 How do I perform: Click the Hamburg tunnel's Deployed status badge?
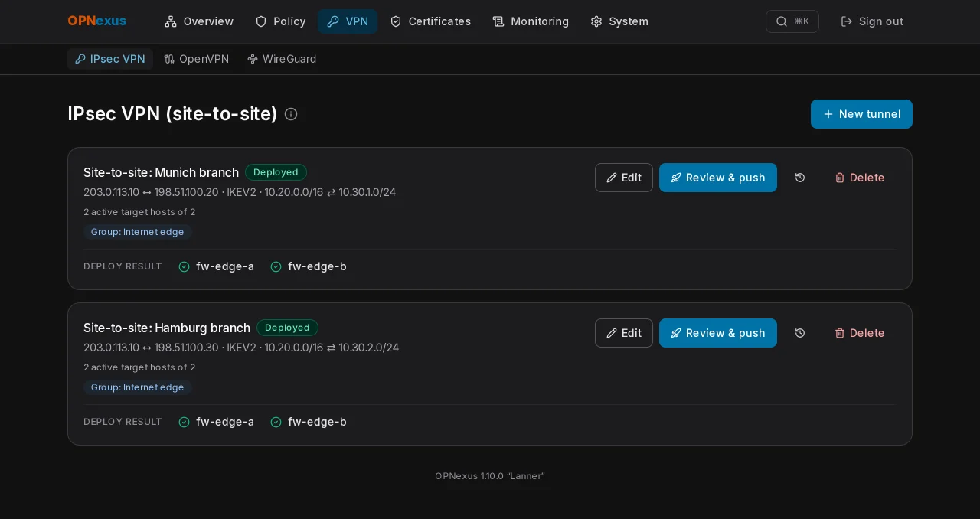[x=287, y=328]
